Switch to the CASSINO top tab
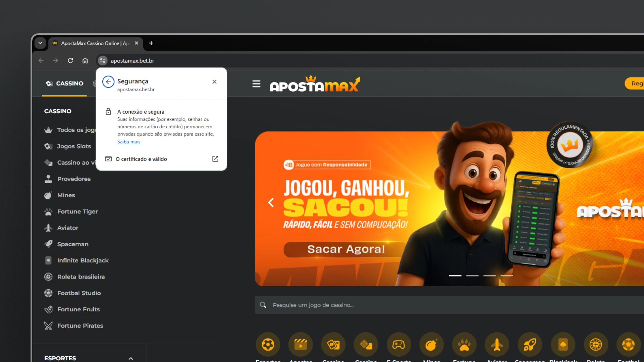Screen dimensions: 644x362 pos(64,83)
